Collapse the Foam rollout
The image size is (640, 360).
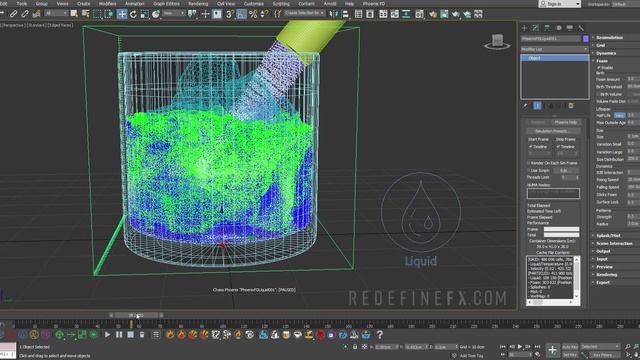click(602, 61)
